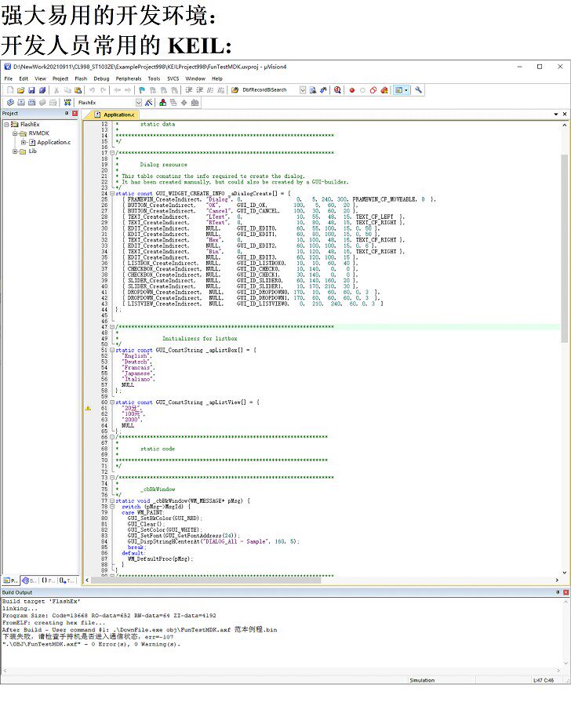Select Lib folder in project tree
This screenshot has width=571, height=728.
pos(32,151)
